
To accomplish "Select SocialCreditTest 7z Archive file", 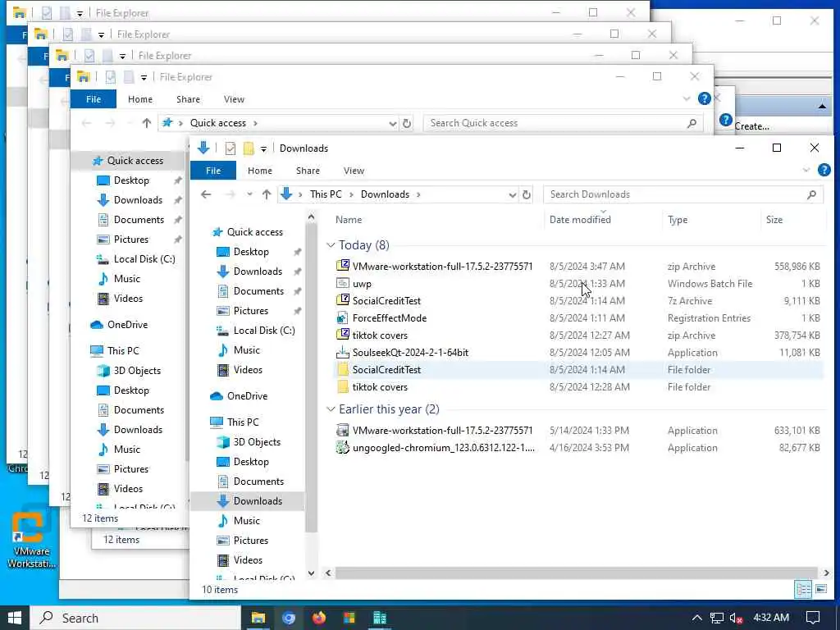I will pyautogui.click(x=386, y=300).
